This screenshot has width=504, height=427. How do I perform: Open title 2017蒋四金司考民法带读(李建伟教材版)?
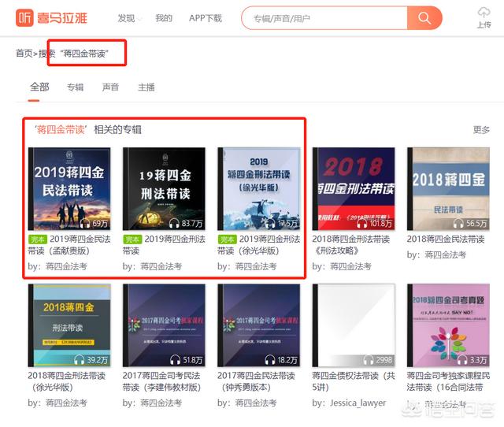click(161, 381)
